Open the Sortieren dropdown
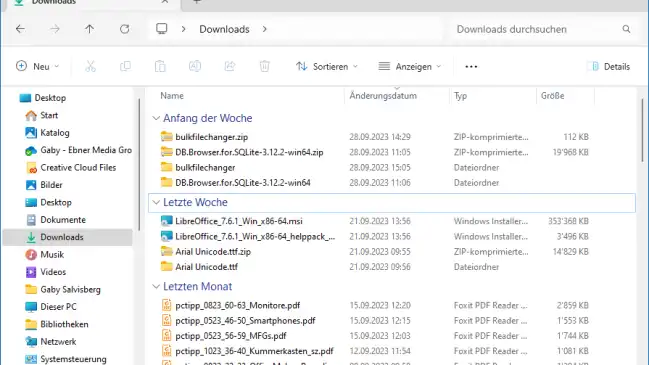The image size is (649, 365). point(327,66)
